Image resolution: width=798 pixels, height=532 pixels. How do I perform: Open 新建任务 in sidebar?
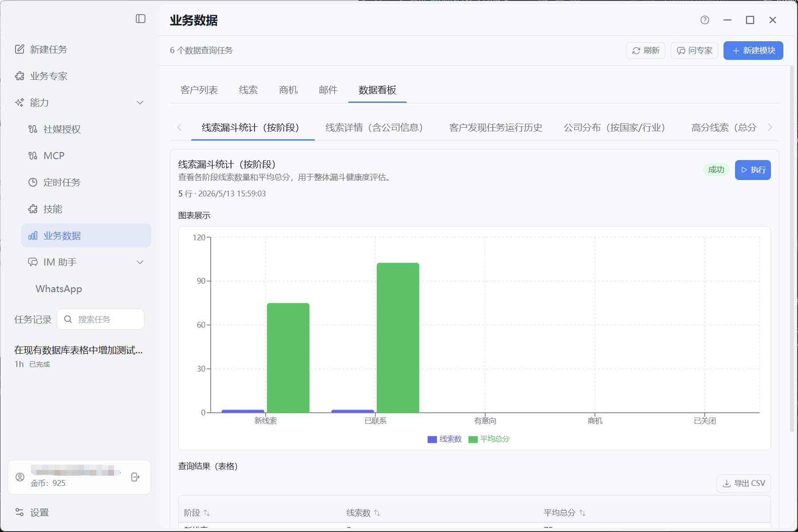pos(49,49)
